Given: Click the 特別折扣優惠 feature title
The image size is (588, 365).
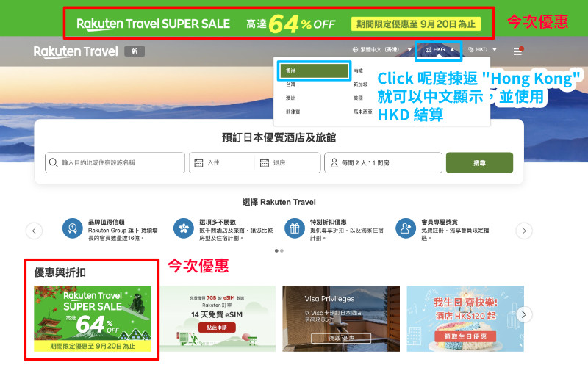Looking at the screenshot, I should point(328,222).
